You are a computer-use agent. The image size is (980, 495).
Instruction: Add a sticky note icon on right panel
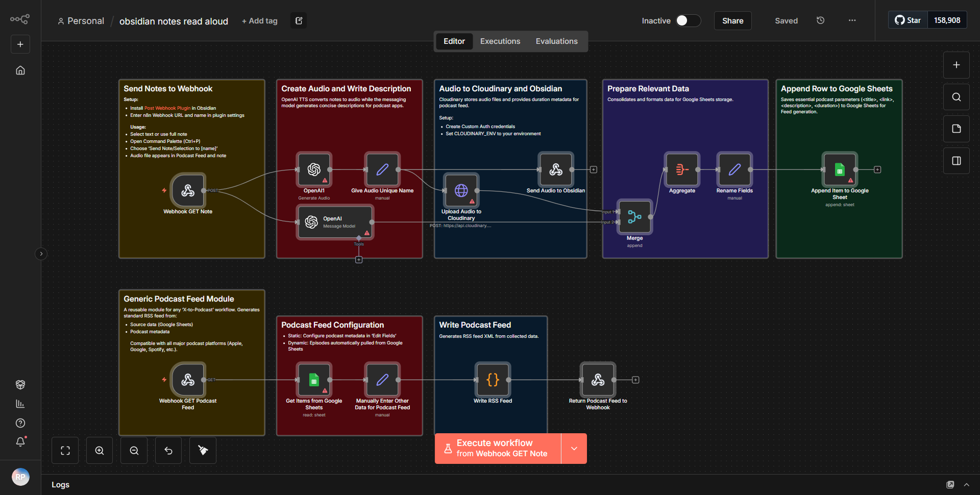956,129
